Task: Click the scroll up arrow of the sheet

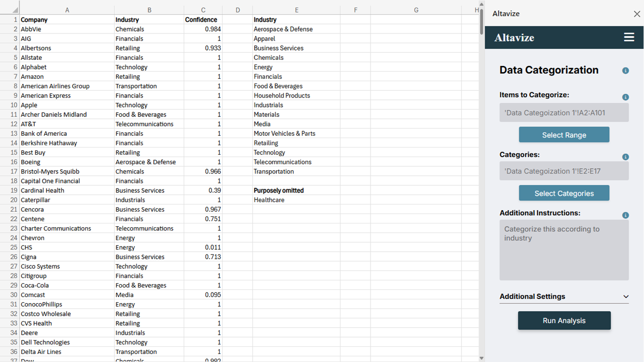Action: 481,4
